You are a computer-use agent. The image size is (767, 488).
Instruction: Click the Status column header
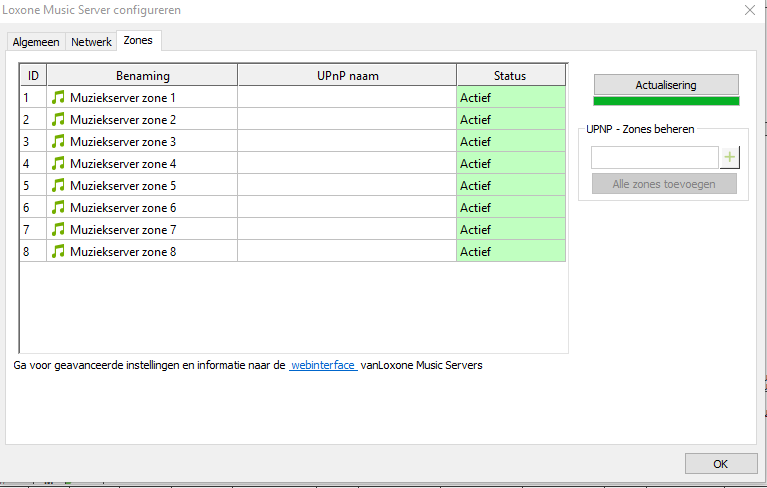[x=510, y=76]
